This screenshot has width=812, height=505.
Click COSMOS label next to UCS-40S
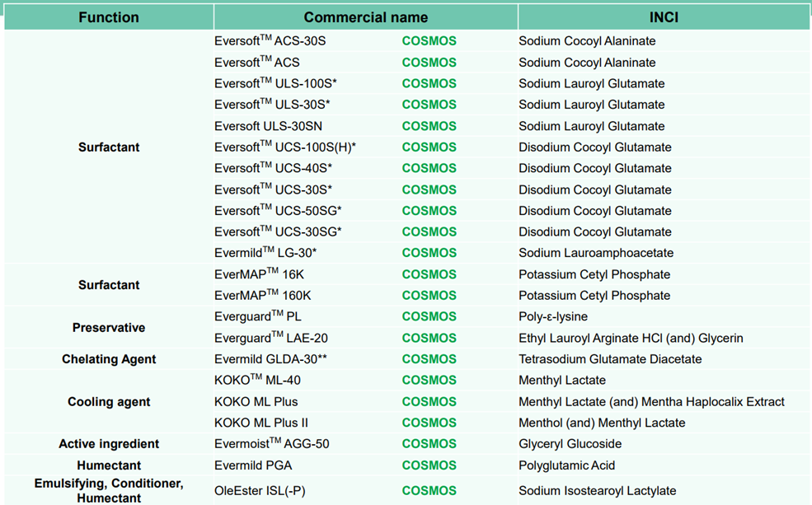tap(429, 168)
